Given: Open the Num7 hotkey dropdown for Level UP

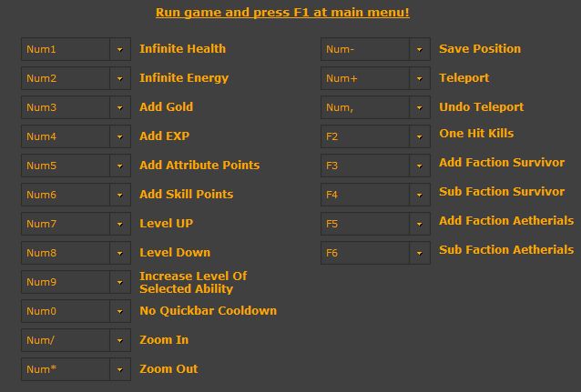Looking at the screenshot, I should 119,225.
